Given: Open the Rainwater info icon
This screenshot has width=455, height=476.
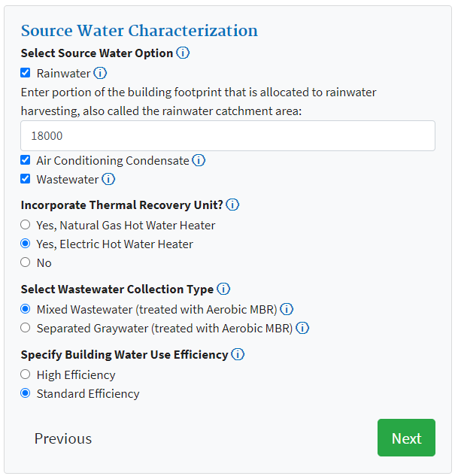Looking at the screenshot, I should [100, 74].
